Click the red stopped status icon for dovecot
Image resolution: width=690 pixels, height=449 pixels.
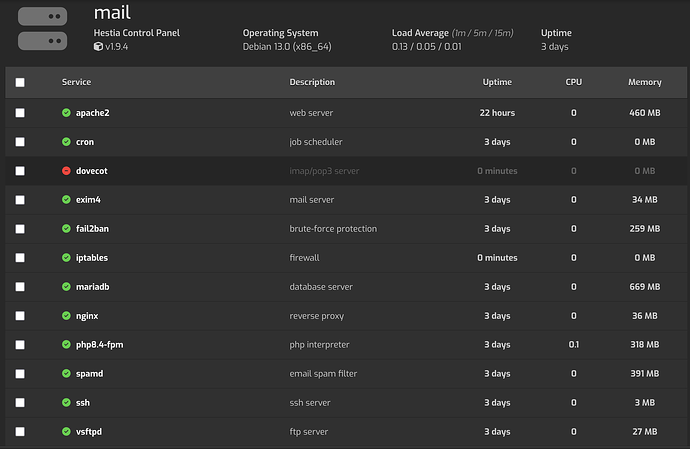pyautogui.click(x=66, y=171)
